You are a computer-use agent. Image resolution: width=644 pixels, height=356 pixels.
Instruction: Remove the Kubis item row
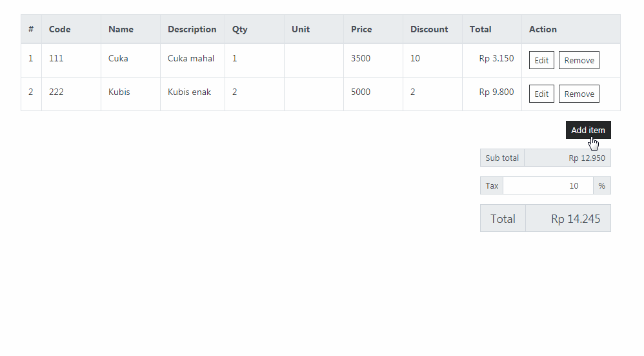(579, 94)
